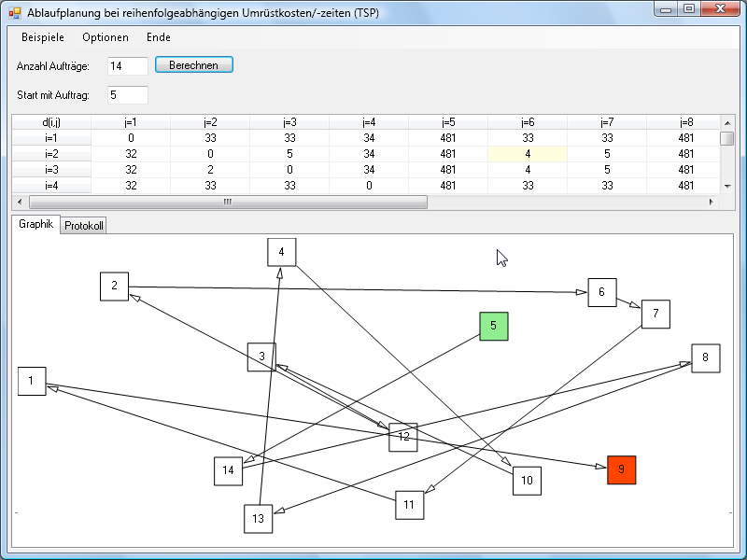This screenshot has height=560, width=747.
Task: Select the Graphik tab
Action: click(x=36, y=225)
